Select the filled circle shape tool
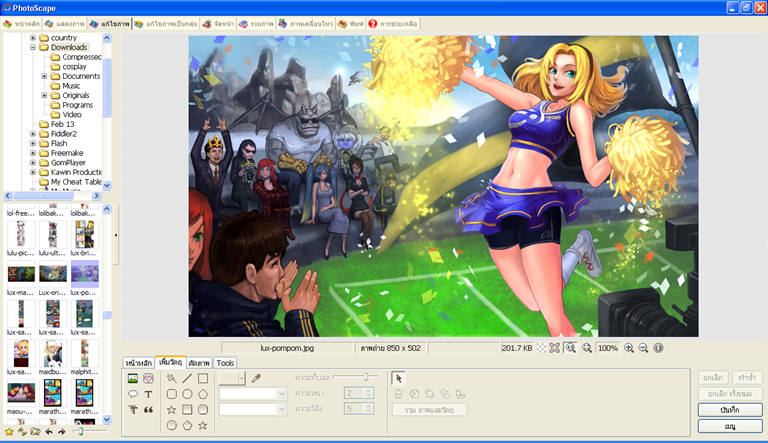Image resolution: width=768 pixels, height=443 pixels. click(171, 425)
